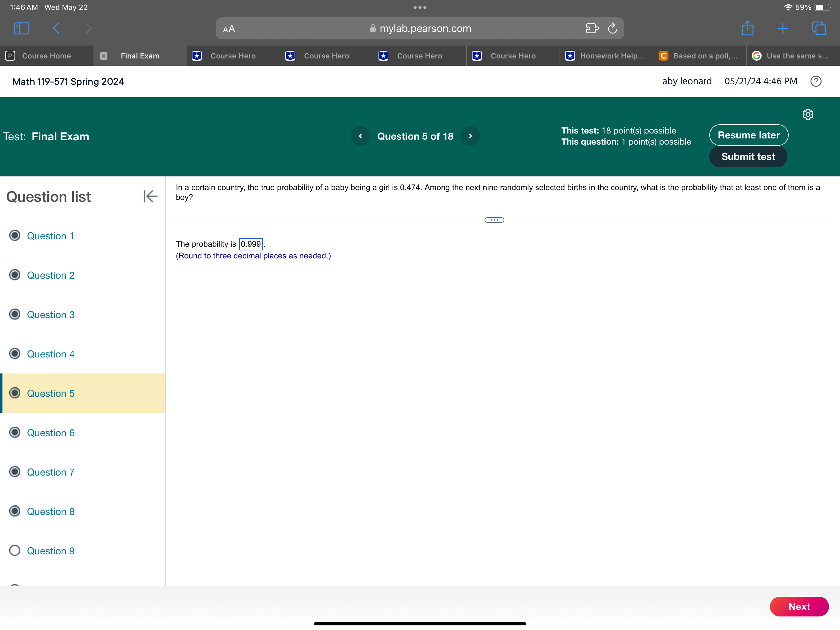This screenshot has height=630, width=840.
Task: Switch to Final Exam tab
Action: [x=140, y=56]
